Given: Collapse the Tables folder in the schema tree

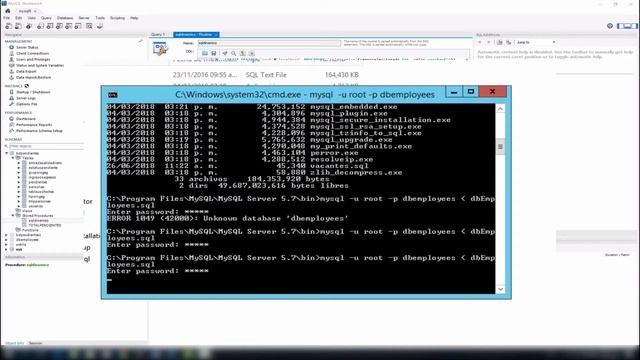Looking at the screenshot, I should click(13, 158).
